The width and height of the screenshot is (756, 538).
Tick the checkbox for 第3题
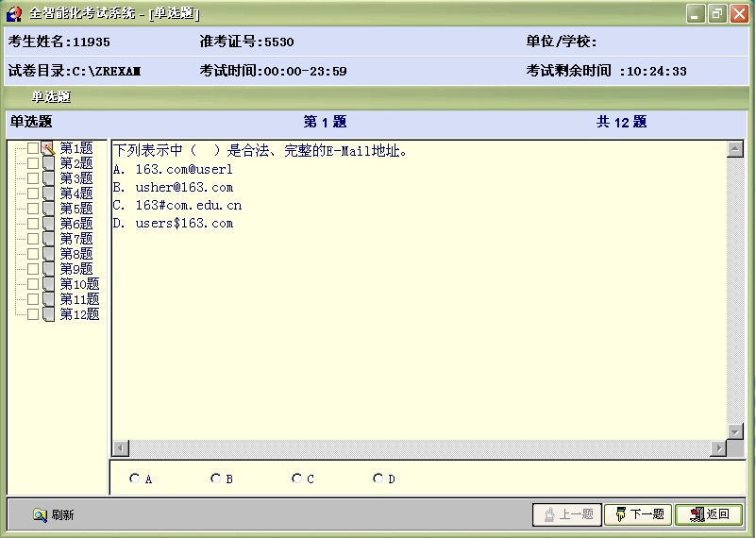tap(33, 178)
